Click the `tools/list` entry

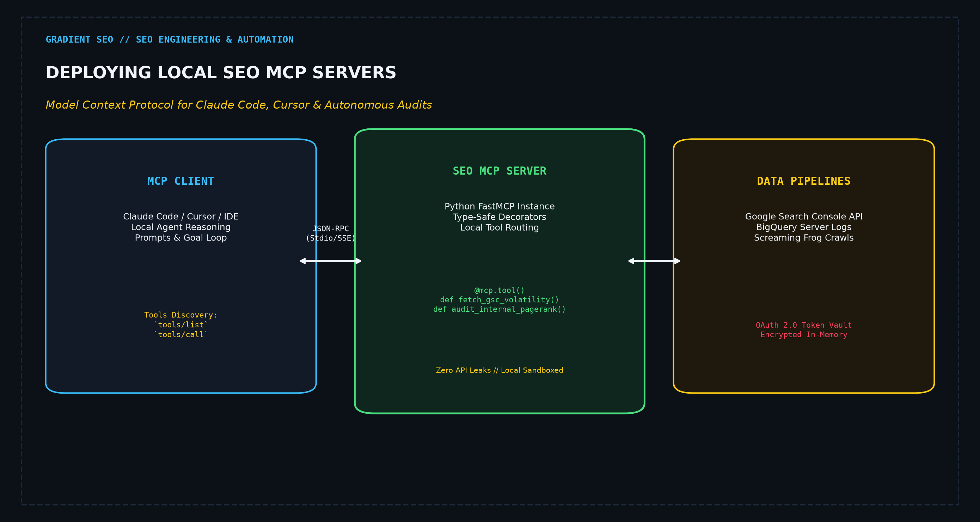181,325
